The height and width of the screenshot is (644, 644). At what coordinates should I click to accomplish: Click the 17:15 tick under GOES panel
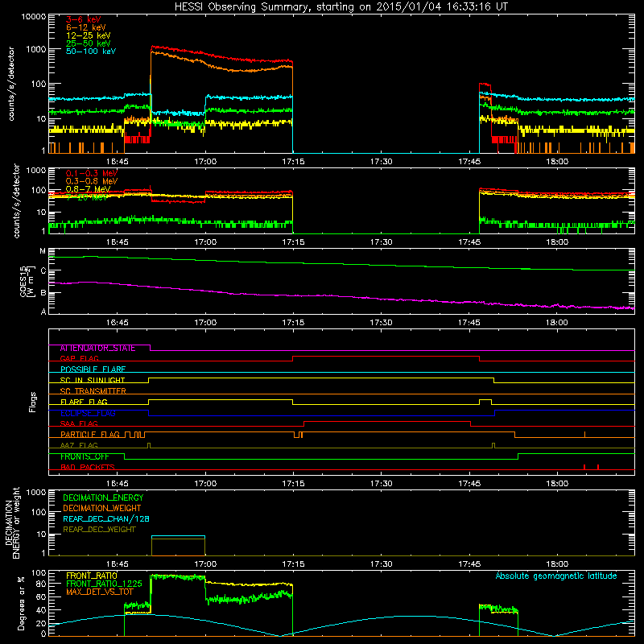coord(293,323)
